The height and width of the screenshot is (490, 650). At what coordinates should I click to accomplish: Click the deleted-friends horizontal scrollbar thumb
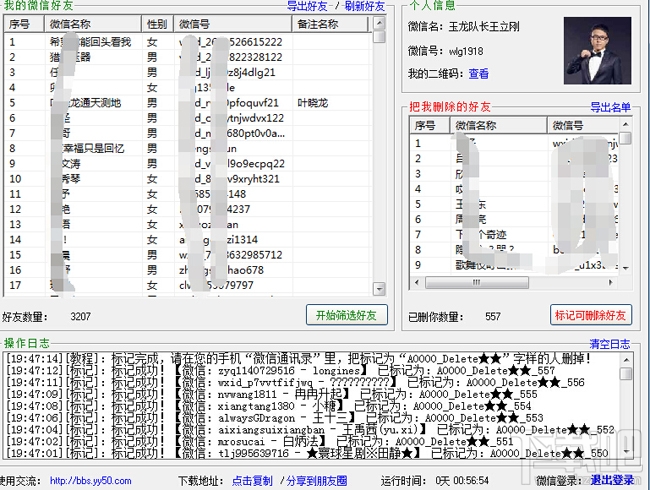pos(477,283)
